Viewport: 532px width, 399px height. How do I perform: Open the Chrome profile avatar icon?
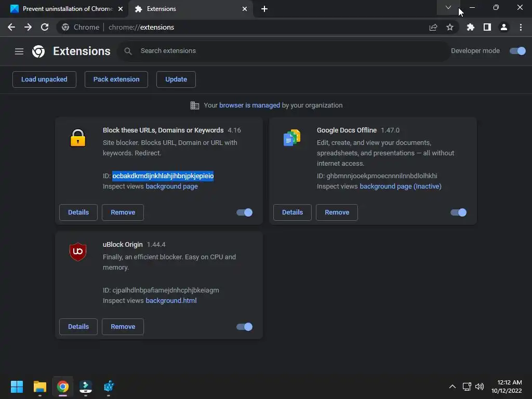click(504, 27)
